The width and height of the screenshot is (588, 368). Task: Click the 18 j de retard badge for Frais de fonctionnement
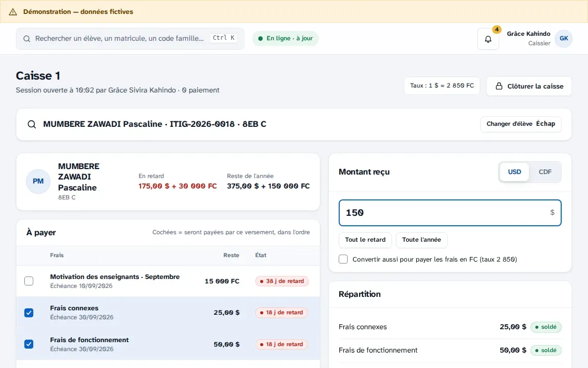click(x=281, y=344)
